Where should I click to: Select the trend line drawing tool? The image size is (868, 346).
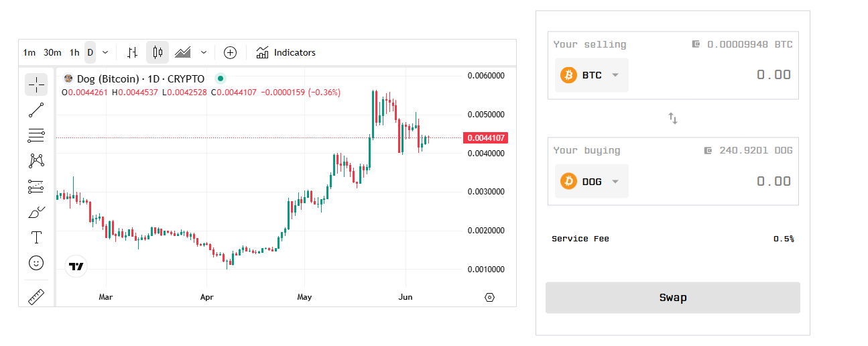[36, 110]
